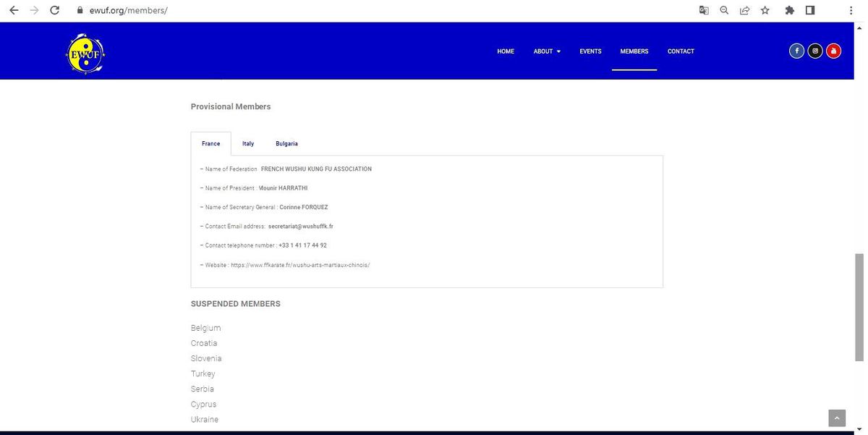Open the extensions puzzle icon
The image size is (868, 435).
tap(790, 10)
